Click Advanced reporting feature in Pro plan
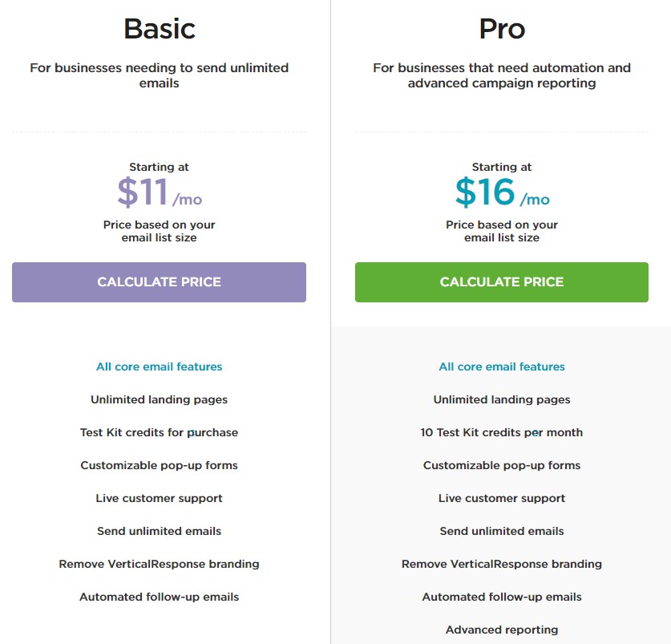The width and height of the screenshot is (671, 644). click(x=502, y=630)
